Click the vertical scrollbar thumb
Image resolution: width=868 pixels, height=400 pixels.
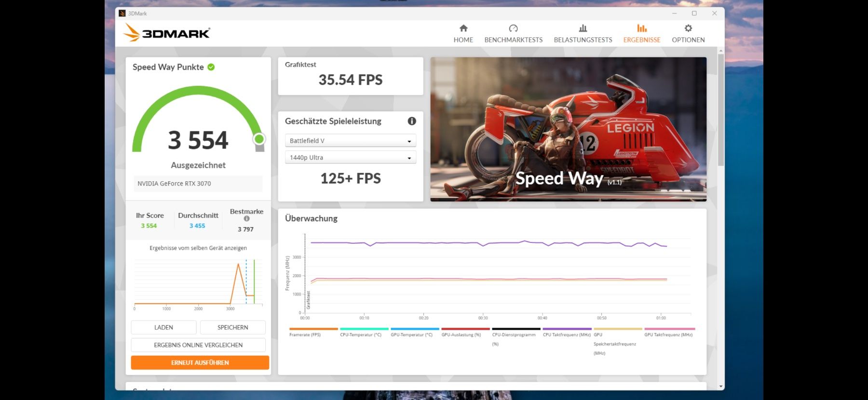pos(721,110)
